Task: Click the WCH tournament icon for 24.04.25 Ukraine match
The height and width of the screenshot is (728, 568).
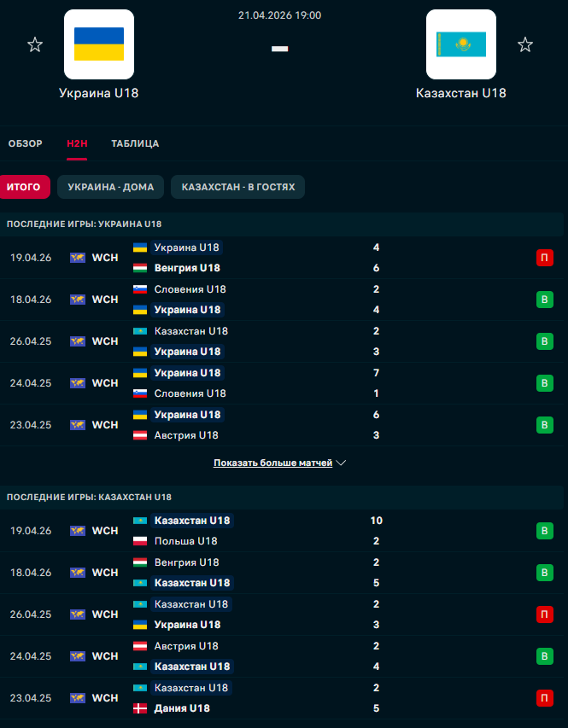Action: (x=78, y=383)
